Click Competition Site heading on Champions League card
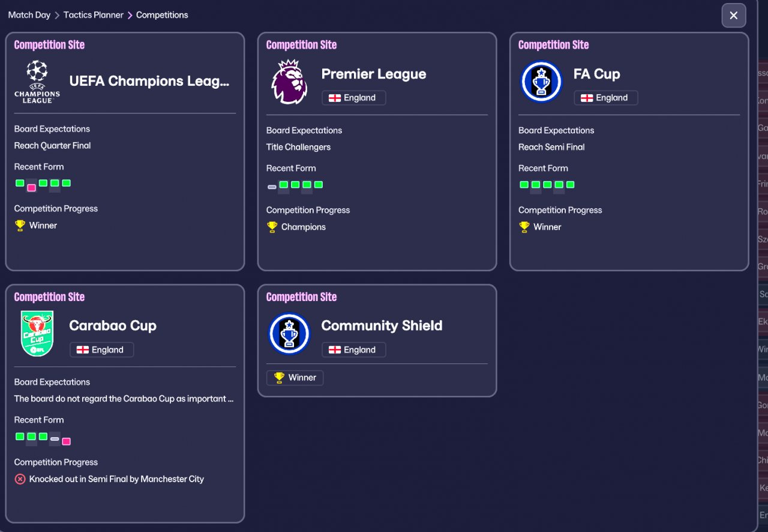 point(49,45)
